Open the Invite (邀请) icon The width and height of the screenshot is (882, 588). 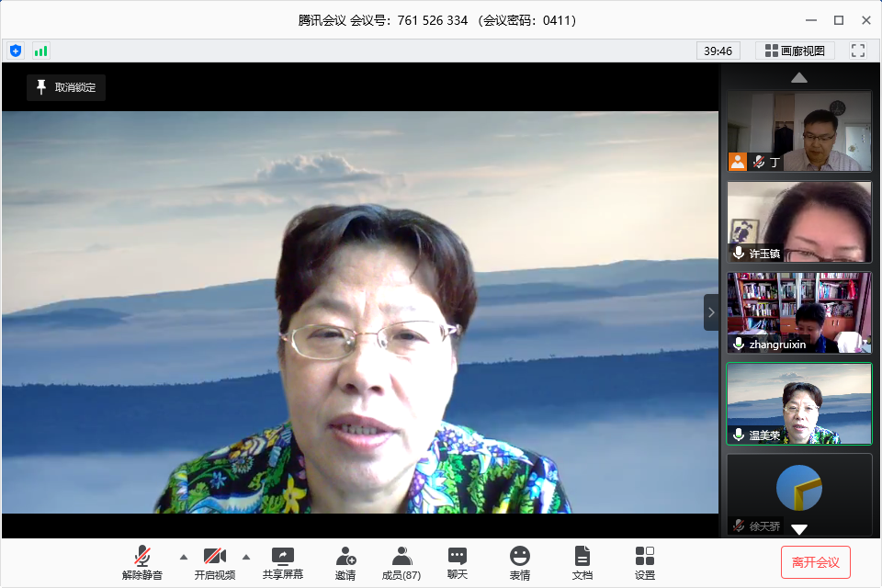(345, 562)
